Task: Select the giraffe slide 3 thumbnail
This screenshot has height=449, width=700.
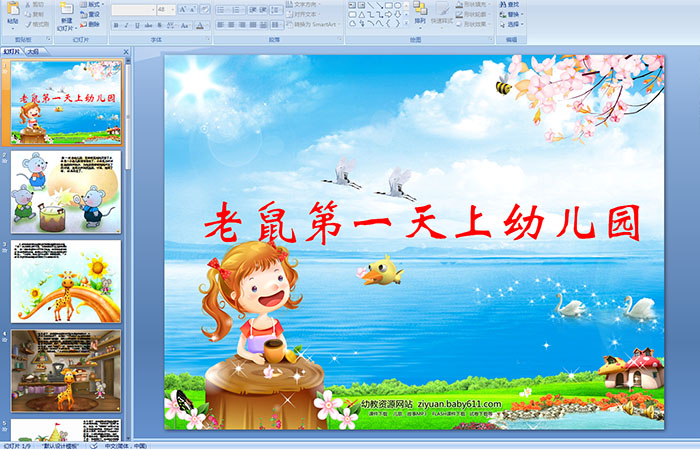Action: point(66,281)
